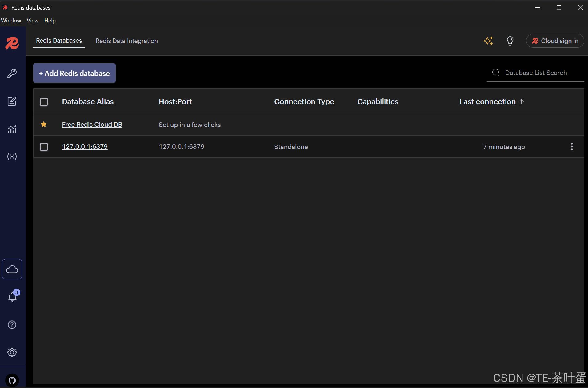This screenshot has width=588, height=388.
Task: Click the gold star beside Free Redis Cloud DB
Action: tap(44, 124)
